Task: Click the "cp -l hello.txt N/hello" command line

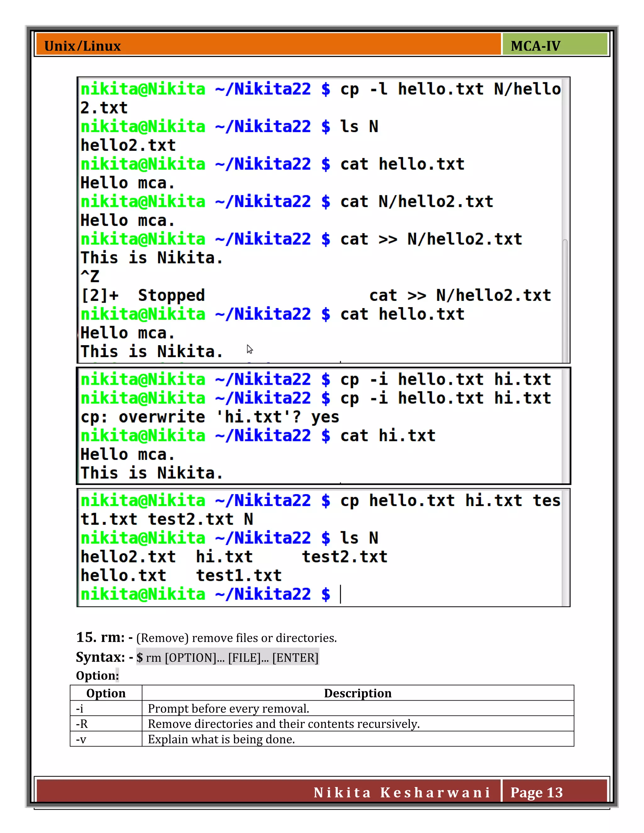Action: 320,89
